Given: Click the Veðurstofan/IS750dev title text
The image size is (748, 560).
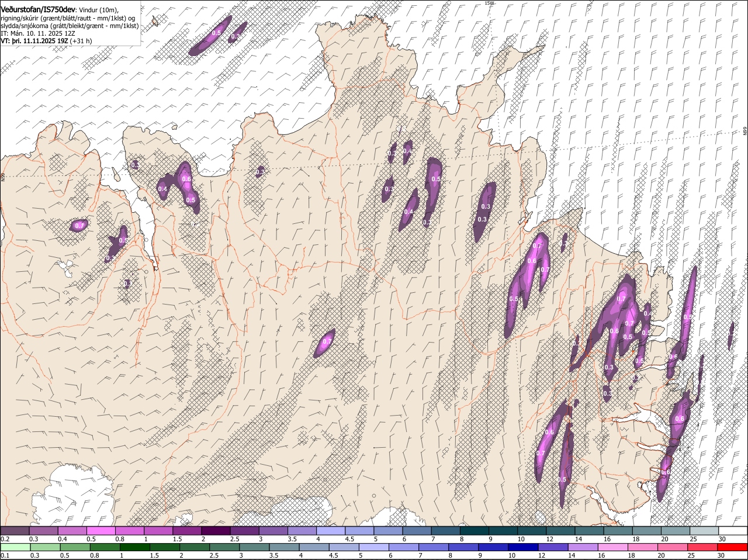Looking at the screenshot, I should (x=39, y=10).
